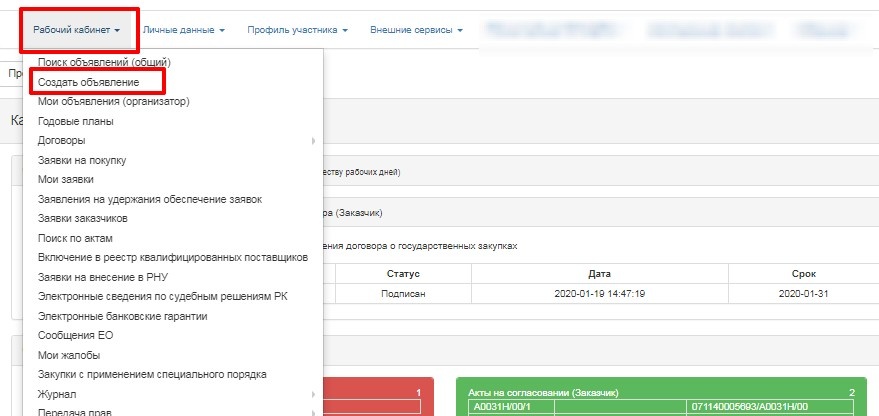This screenshot has height=416, width=879.
Task: Expand the Договоры submenu arrow
Action: pos(313,141)
